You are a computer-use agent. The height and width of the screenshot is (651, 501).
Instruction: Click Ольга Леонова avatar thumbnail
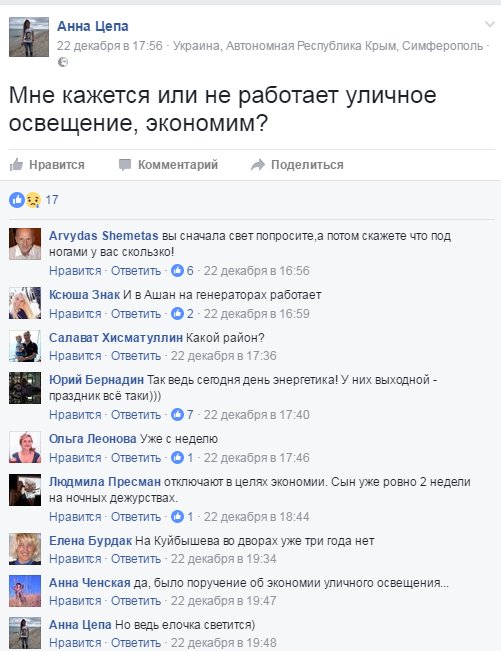click(x=25, y=447)
